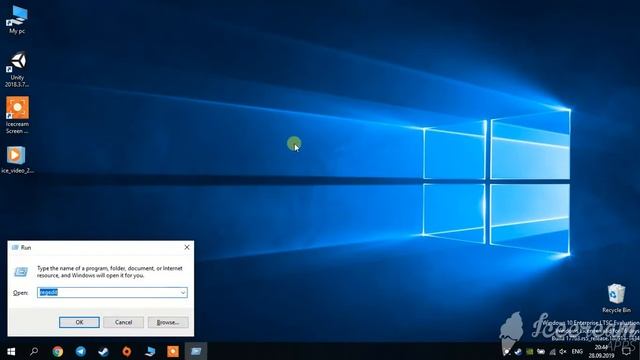The height and width of the screenshot is (360, 640).
Task: Open the green NVIDIA tray icon
Action: coord(529,351)
